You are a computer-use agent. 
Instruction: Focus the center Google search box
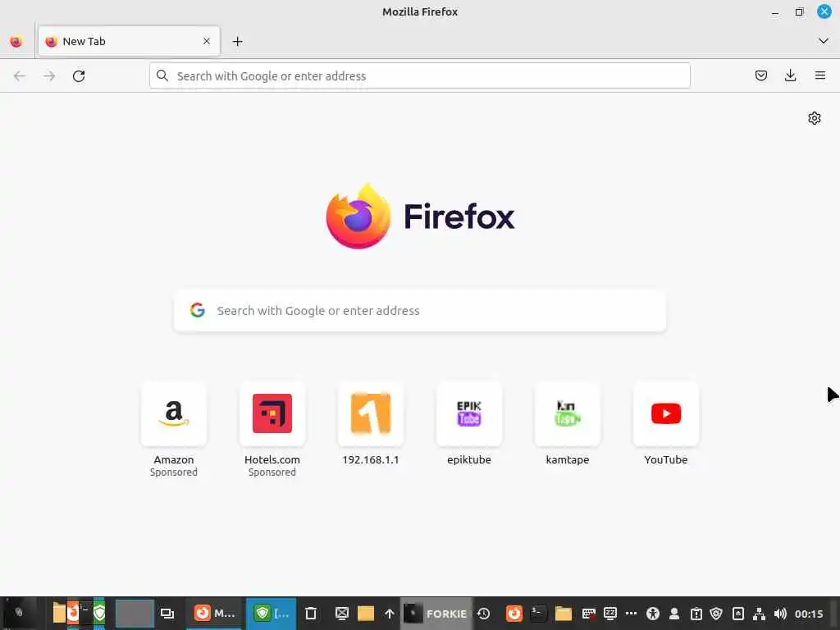pos(420,311)
